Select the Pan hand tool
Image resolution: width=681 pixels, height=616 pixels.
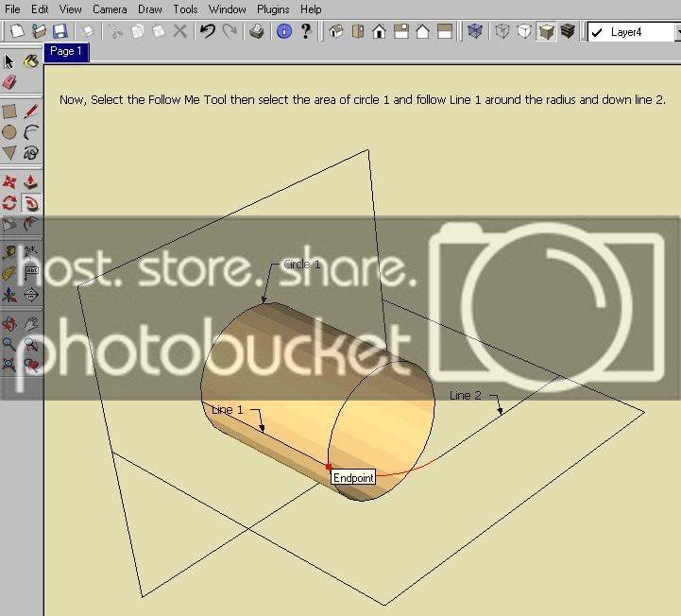click(x=30, y=324)
